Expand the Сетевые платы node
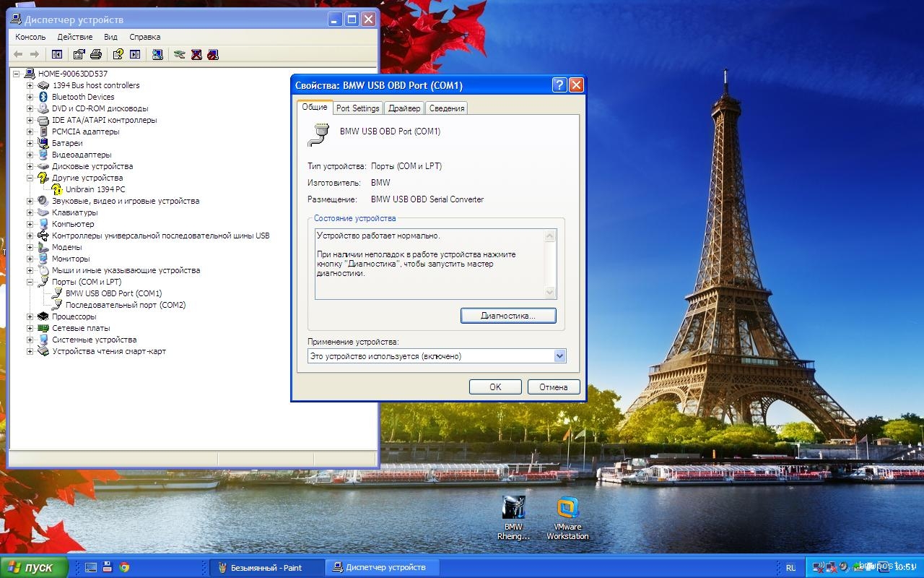The height and width of the screenshot is (578, 924). [x=30, y=328]
